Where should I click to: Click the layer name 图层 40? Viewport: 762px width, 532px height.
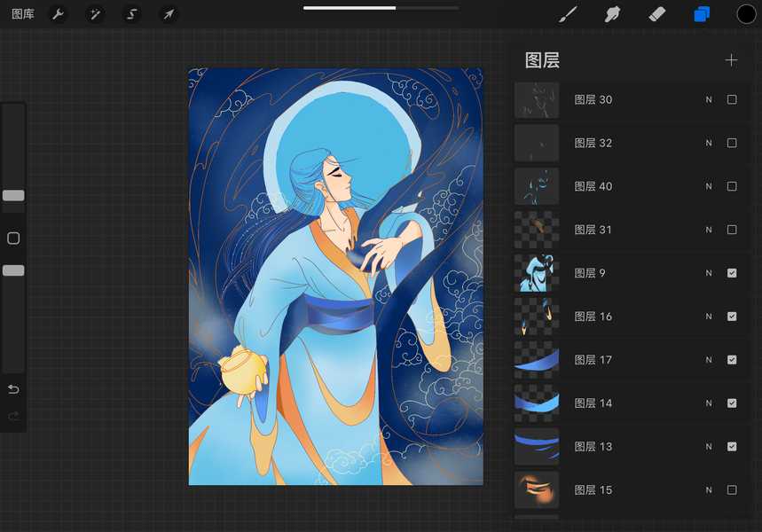[593, 186]
